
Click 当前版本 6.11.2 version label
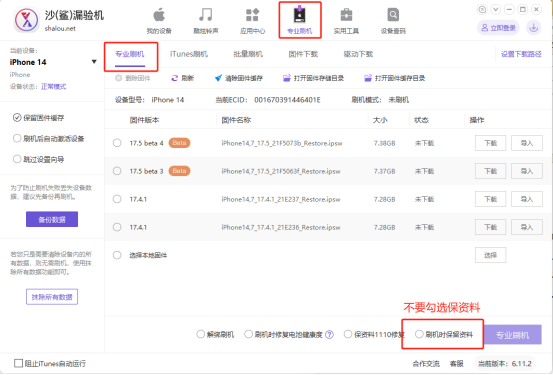[505, 364]
